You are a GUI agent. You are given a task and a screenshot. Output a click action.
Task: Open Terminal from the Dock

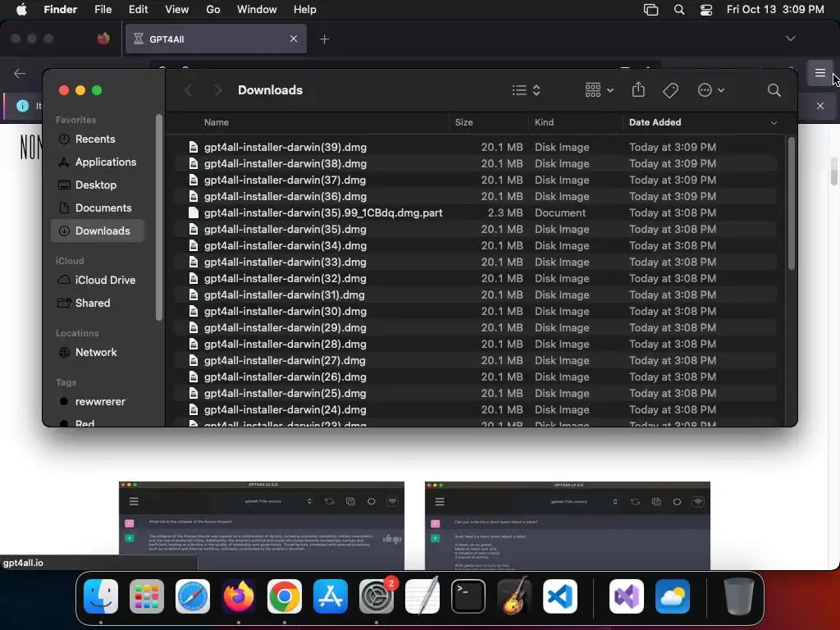click(x=468, y=596)
